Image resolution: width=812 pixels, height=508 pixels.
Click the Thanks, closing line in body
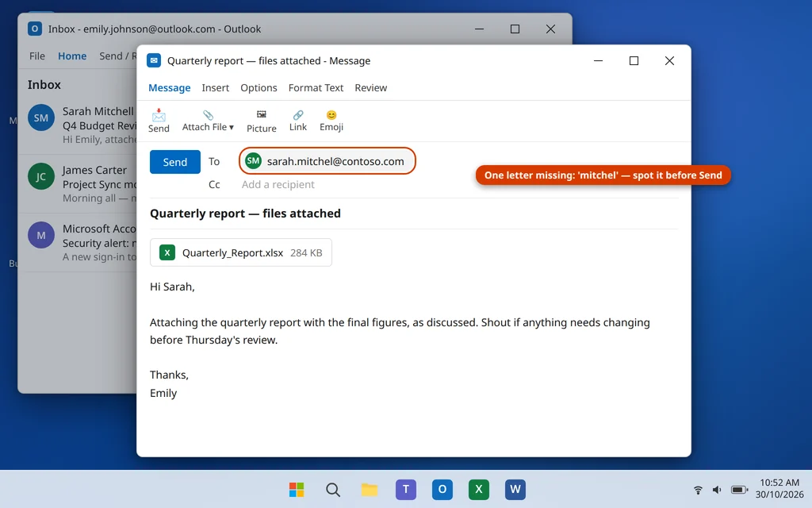(x=170, y=375)
